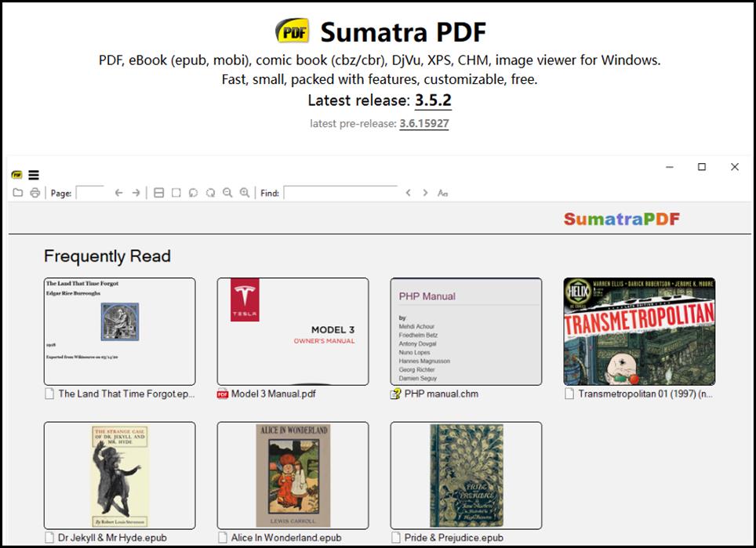
Task: Click 'Dr Jekyll & Mr Hyde.epub' file name
Action: pos(112,537)
